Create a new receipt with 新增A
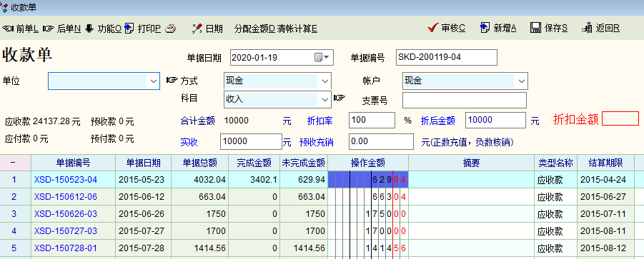Screen dimensions: 644x259 pos(497,29)
